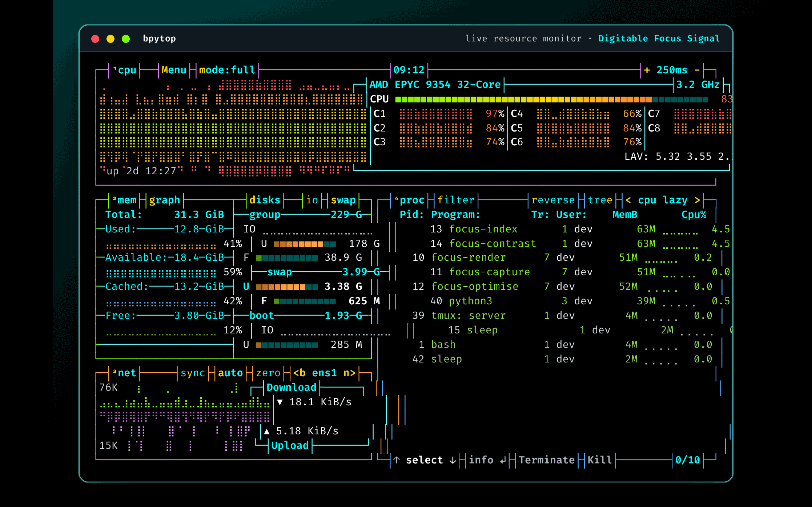
Task: Select the focus-capture process row
Action: (x=580, y=272)
